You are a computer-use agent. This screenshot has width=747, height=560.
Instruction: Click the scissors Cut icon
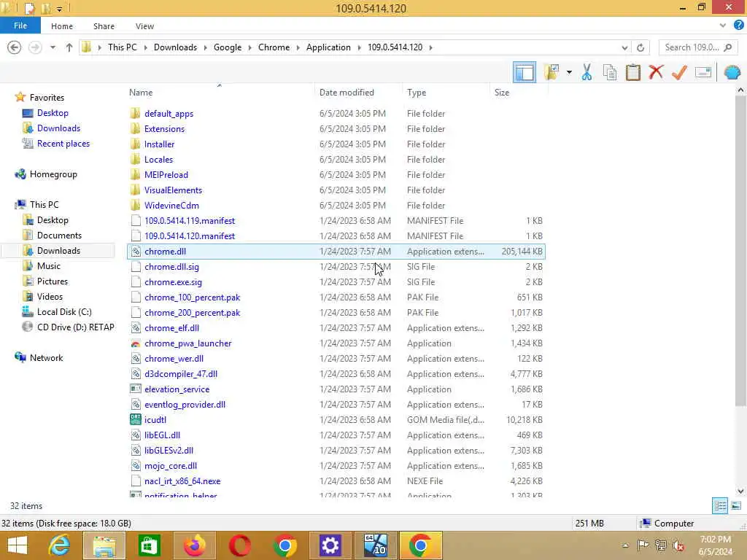point(587,72)
